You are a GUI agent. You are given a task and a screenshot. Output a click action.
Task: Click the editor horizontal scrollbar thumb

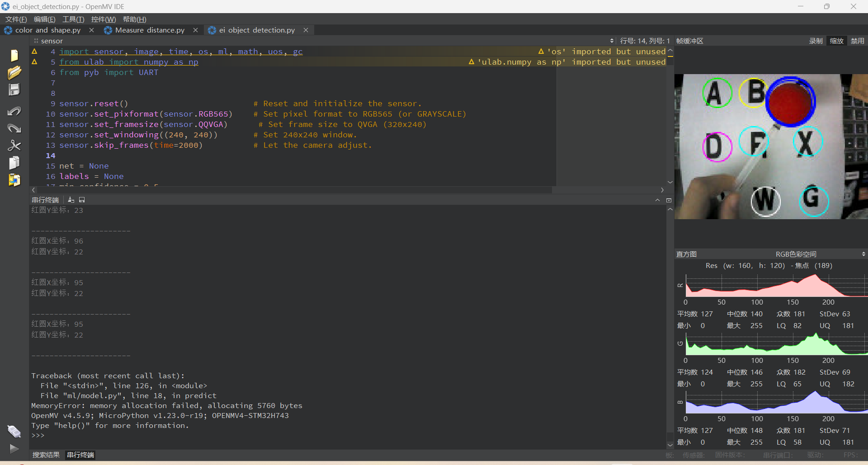295,190
